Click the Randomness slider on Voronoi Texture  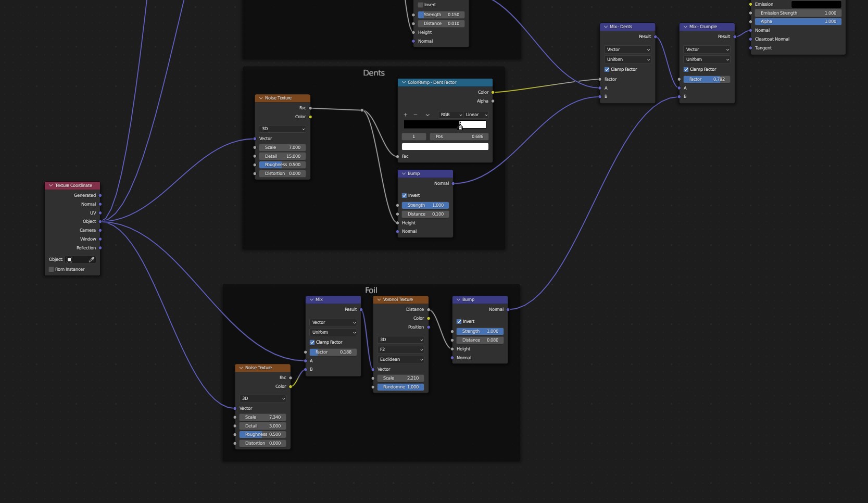click(401, 387)
